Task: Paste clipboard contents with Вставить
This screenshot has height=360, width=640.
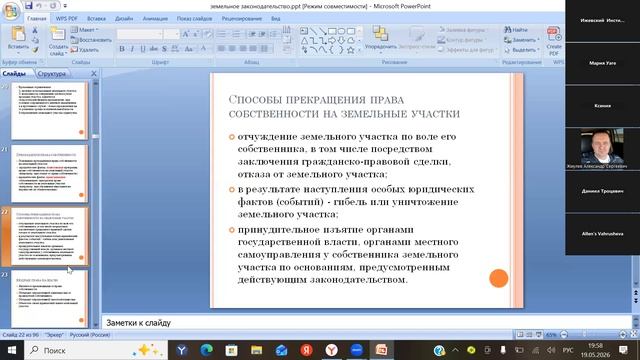Action: point(18,38)
